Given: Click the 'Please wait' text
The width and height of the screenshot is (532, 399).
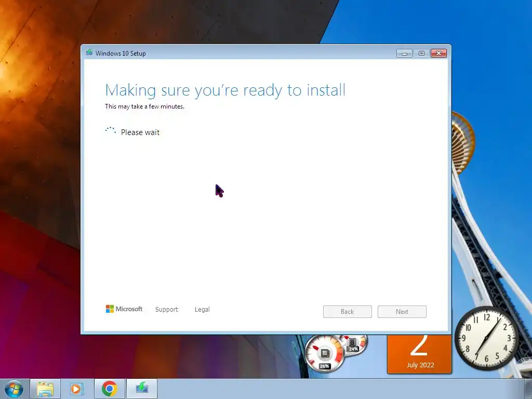Looking at the screenshot, I should pos(140,132).
